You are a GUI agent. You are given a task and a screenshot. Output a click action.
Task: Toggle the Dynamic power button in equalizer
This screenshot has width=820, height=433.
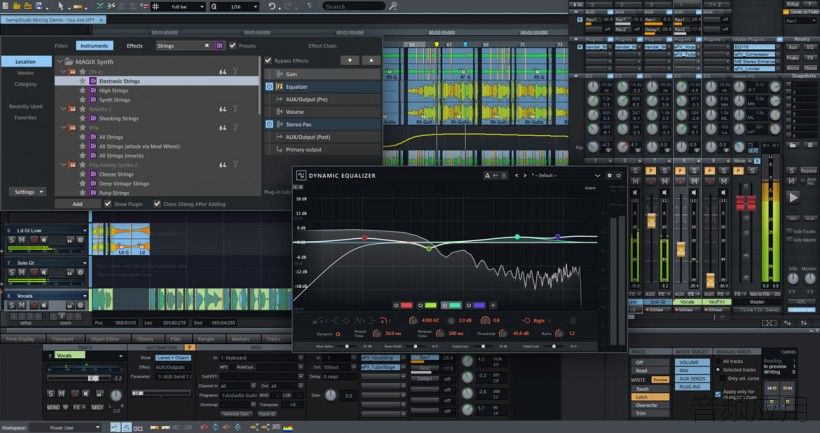click(x=338, y=334)
